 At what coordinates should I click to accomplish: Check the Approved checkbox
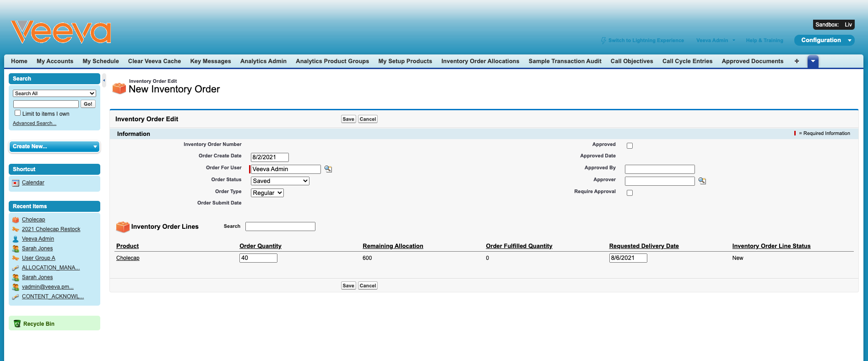[629, 146]
